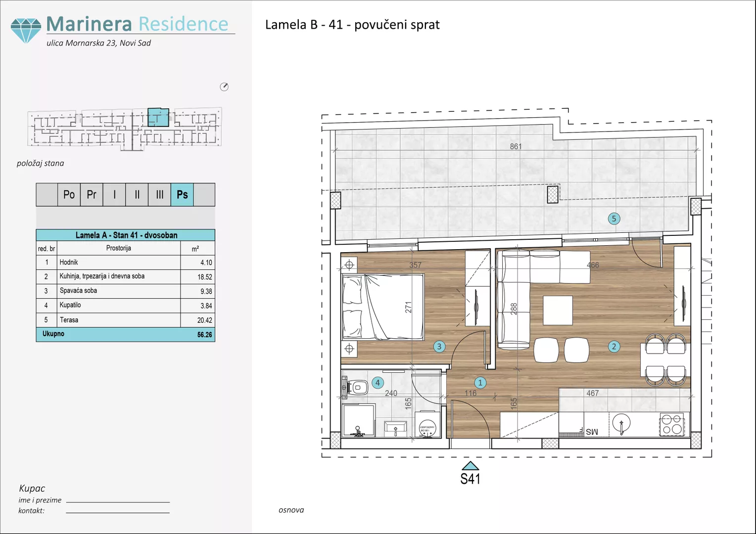Image resolution: width=756 pixels, height=534 pixels.
Task: Click room marker 4 in the bathroom
Action: (x=378, y=383)
